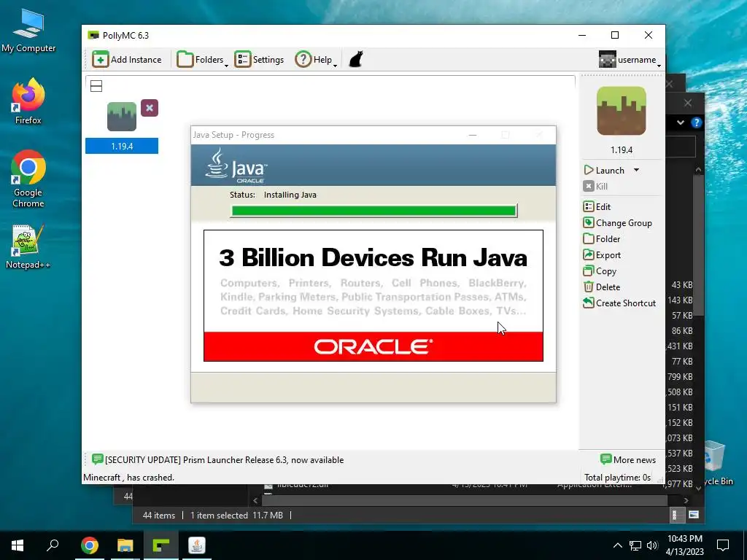Open the Folders dropdown in PollyMC
The image size is (747, 560).
pos(203,60)
